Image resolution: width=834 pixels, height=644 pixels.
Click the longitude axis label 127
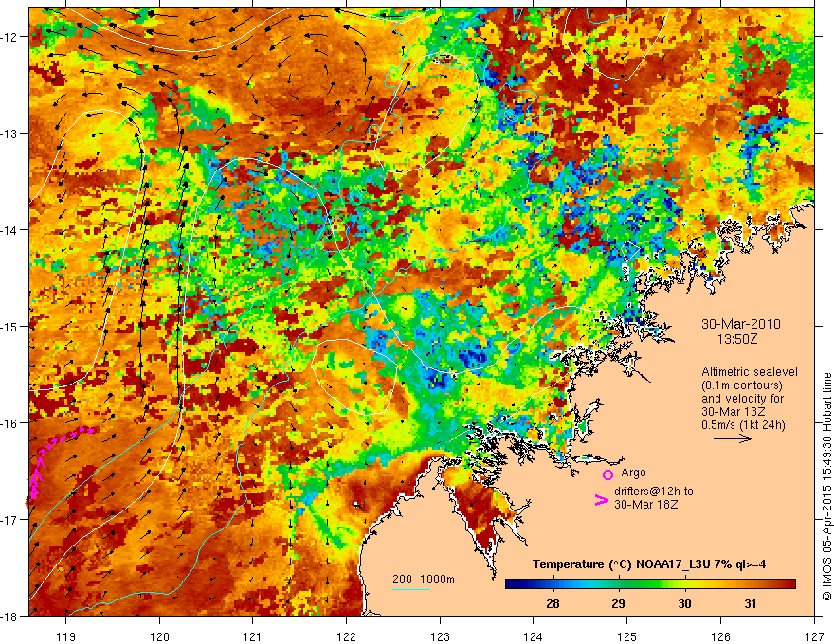point(814,636)
